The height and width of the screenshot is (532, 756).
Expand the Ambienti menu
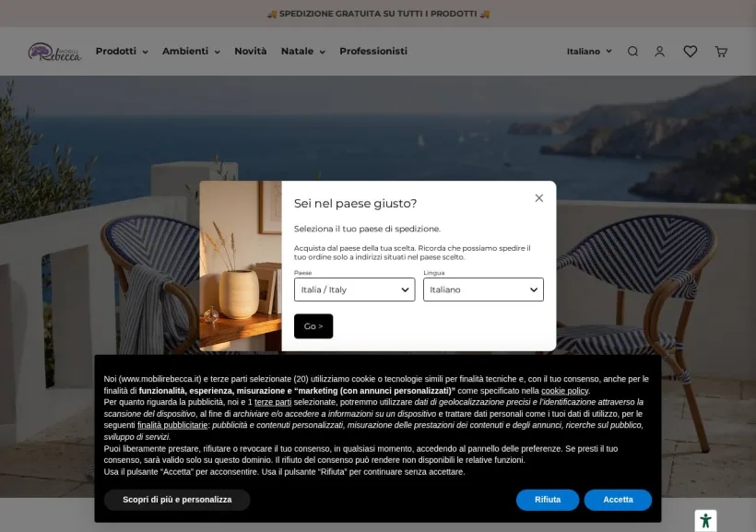191,51
